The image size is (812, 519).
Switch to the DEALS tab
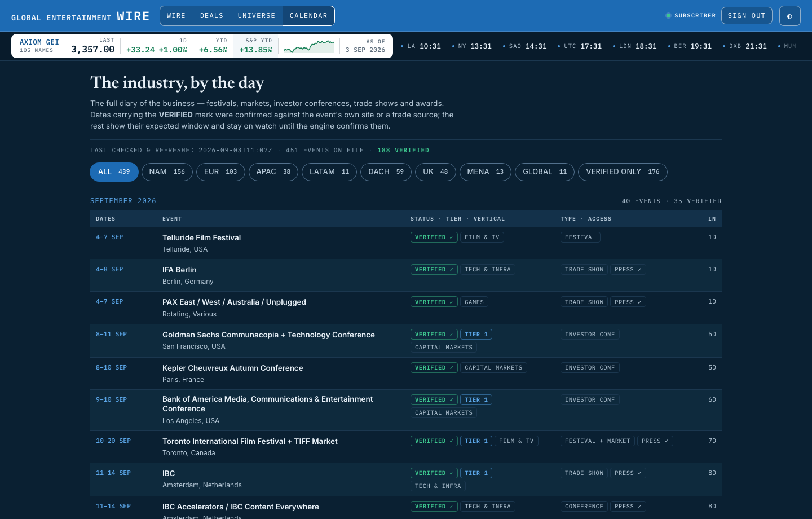coord(212,16)
